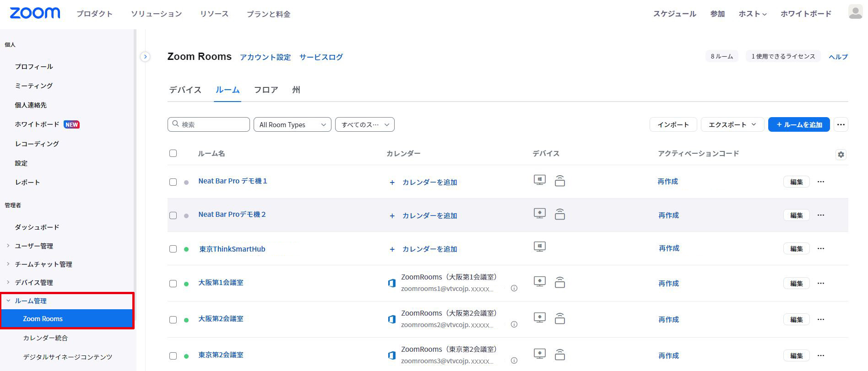
Task: Open the row menu for 大阪第1会議室
Action: (x=821, y=283)
